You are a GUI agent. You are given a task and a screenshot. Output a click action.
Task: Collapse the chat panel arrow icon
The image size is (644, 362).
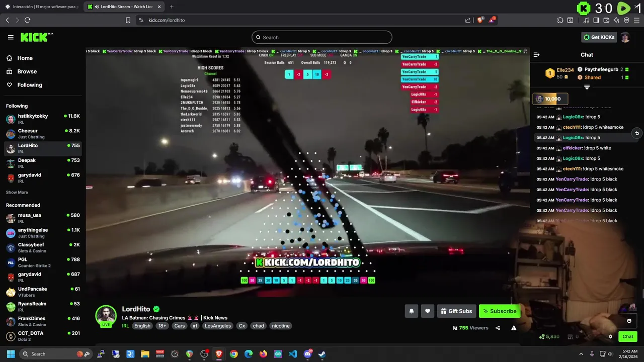[x=536, y=55]
